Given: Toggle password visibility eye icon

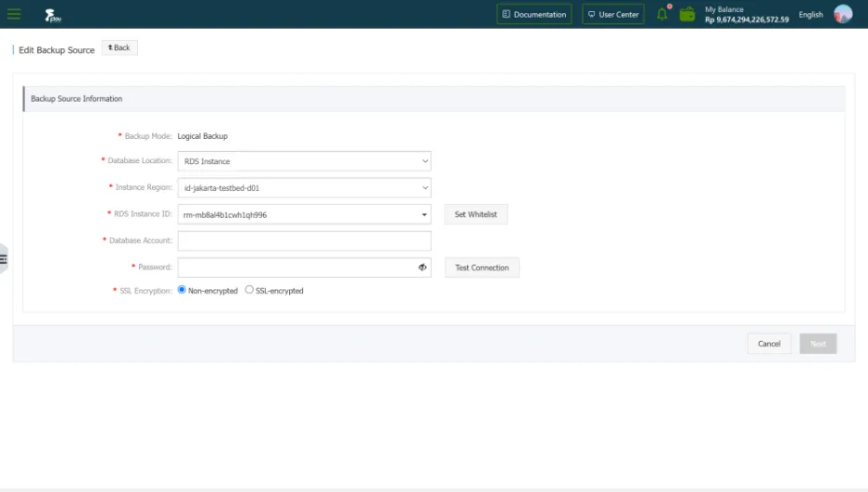Looking at the screenshot, I should point(422,267).
